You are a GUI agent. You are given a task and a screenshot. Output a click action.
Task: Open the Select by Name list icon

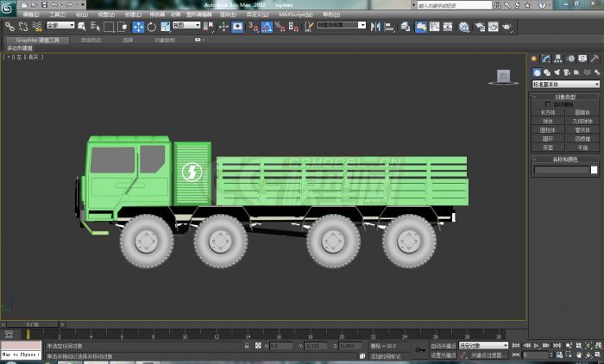point(95,27)
